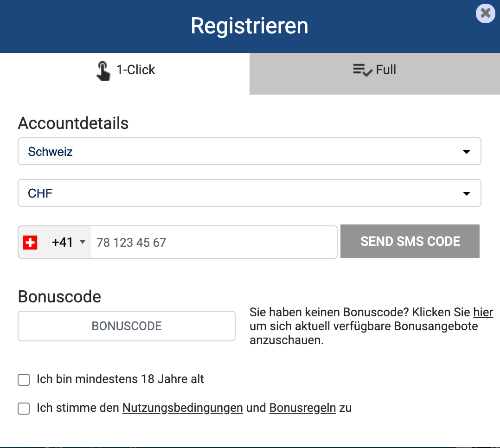The image size is (500, 448).
Task: Enable agreement to Nutzungsbedingungen und Bonusregeln
Action: (23, 408)
